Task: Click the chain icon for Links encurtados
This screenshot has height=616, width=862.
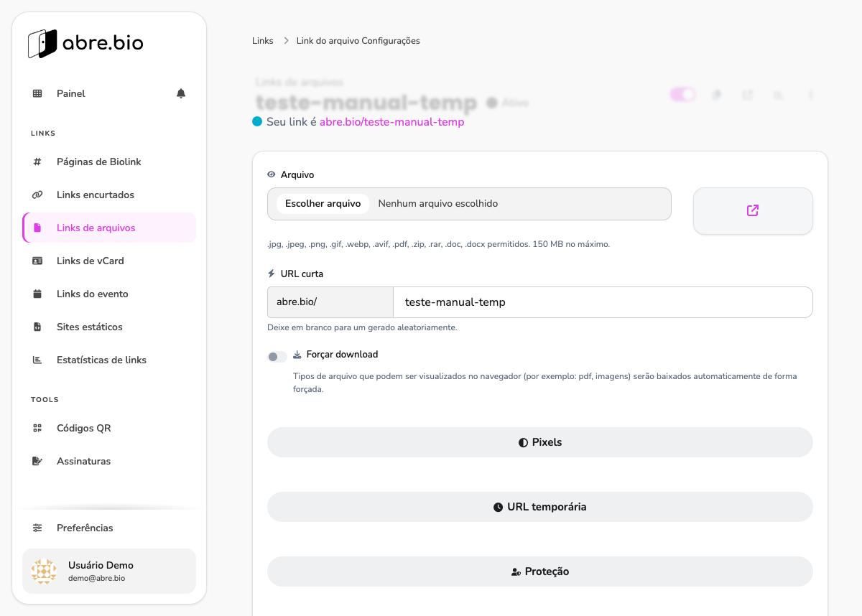Action: [x=37, y=195]
